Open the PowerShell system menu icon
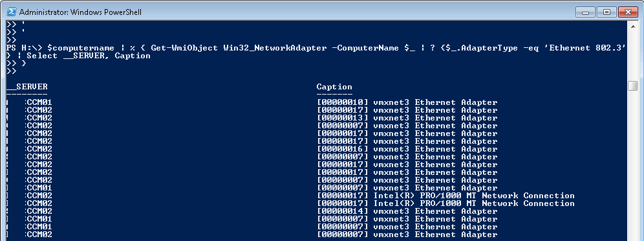This screenshot has height=241, width=644. 12,12
